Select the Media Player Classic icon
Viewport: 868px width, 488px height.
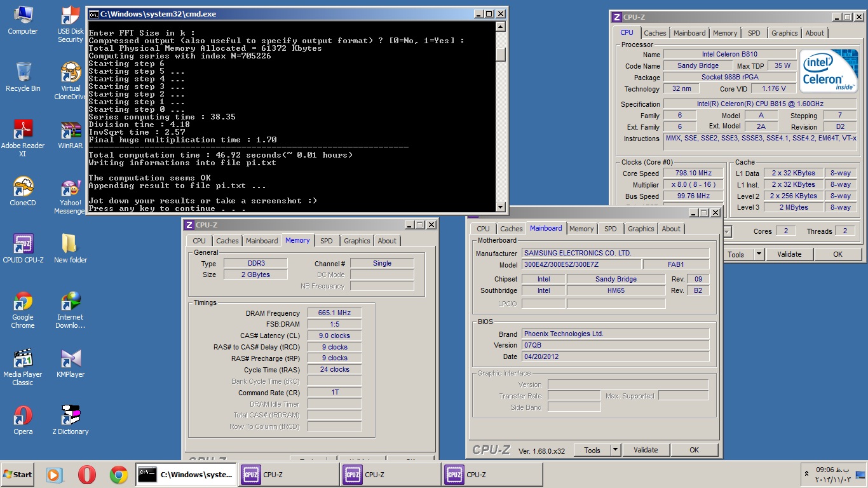(x=23, y=367)
